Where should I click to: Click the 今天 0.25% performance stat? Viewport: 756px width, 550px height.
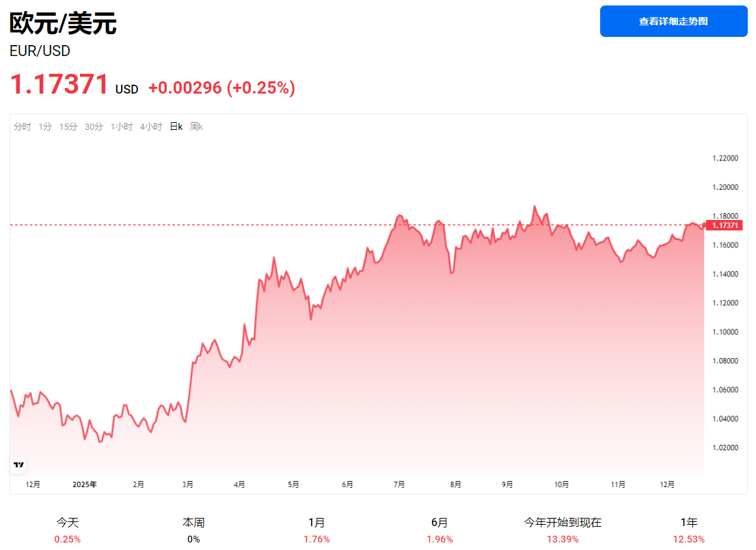click(x=67, y=530)
